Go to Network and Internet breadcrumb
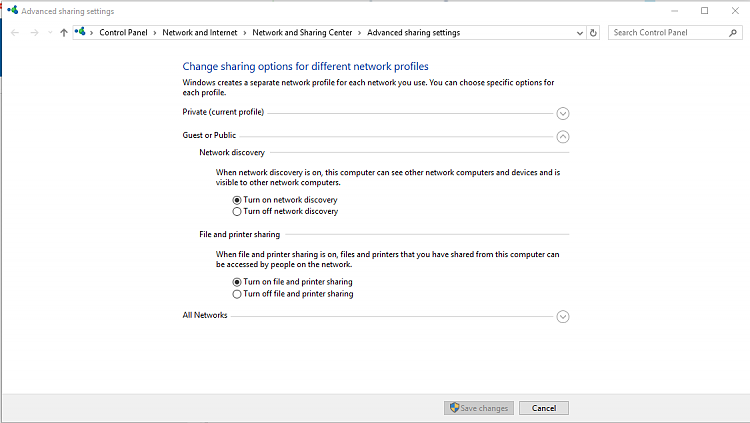750x423 pixels. coord(196,32)
